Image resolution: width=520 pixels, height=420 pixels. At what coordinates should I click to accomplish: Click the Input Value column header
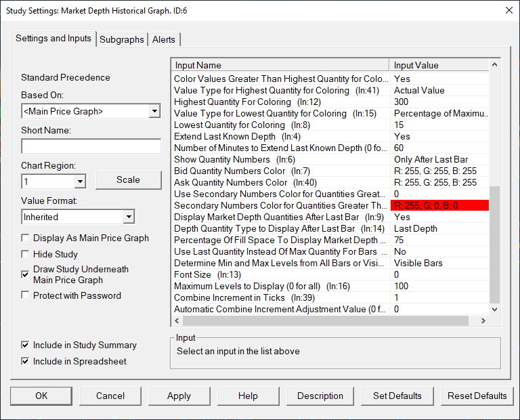[x=439, y=65]
